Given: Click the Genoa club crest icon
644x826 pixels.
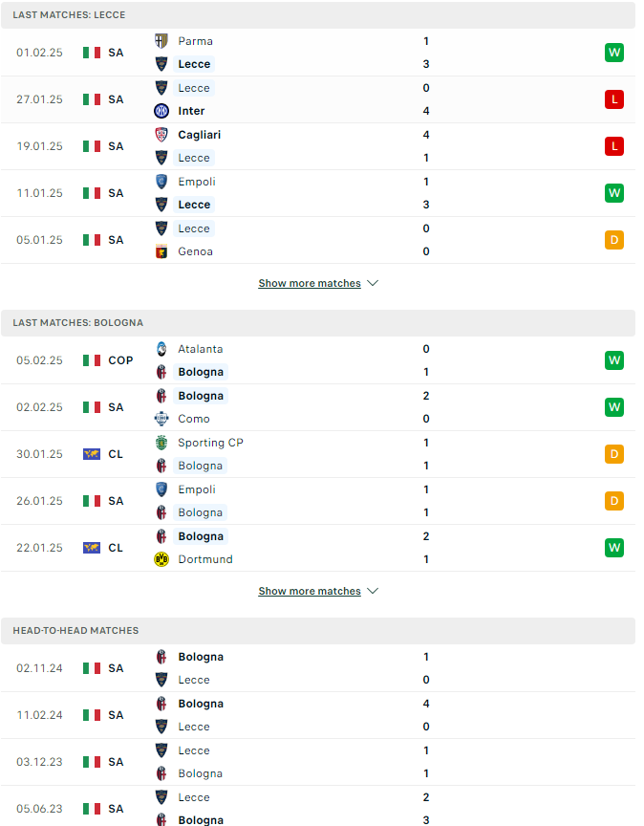Looking at the screenshot, I should click(161, 251).
